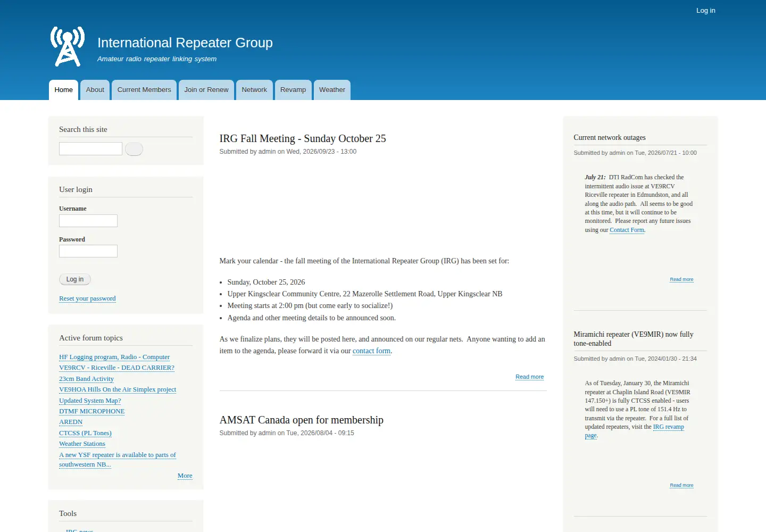This screenshot has width=766, height=532.
Task: Open Current network outages heading
Action: (610, 137)
